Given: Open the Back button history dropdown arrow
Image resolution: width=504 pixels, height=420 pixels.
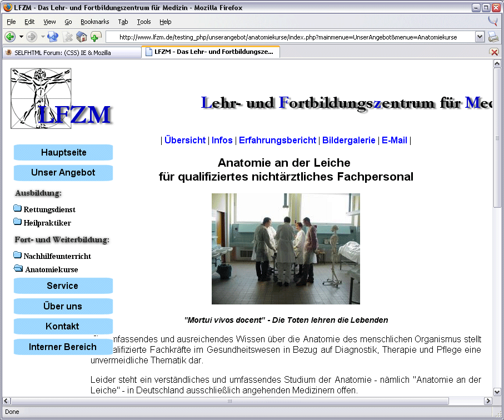Looking at the screenshot, I should (x=21, y=37).
